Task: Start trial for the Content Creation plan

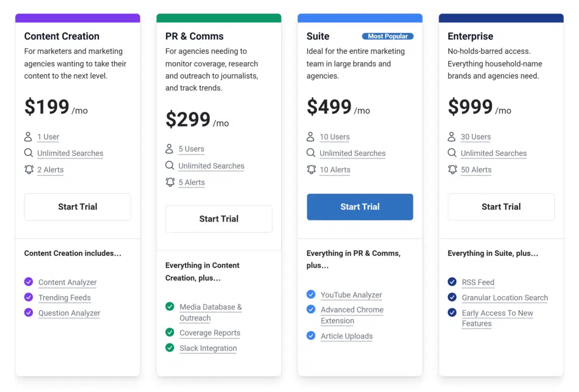Action: point(77,207)
